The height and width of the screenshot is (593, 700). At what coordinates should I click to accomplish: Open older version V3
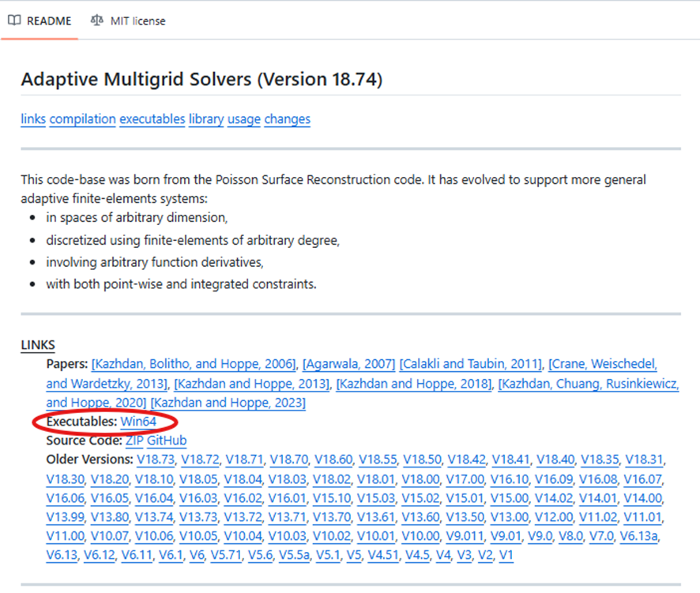pos(465,556)
